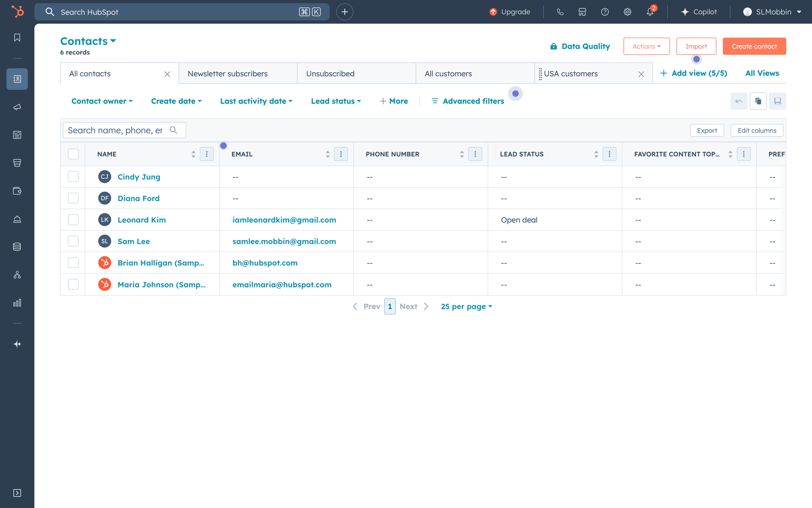
Task: Click Edit columns button
Action: pos(757,130)
